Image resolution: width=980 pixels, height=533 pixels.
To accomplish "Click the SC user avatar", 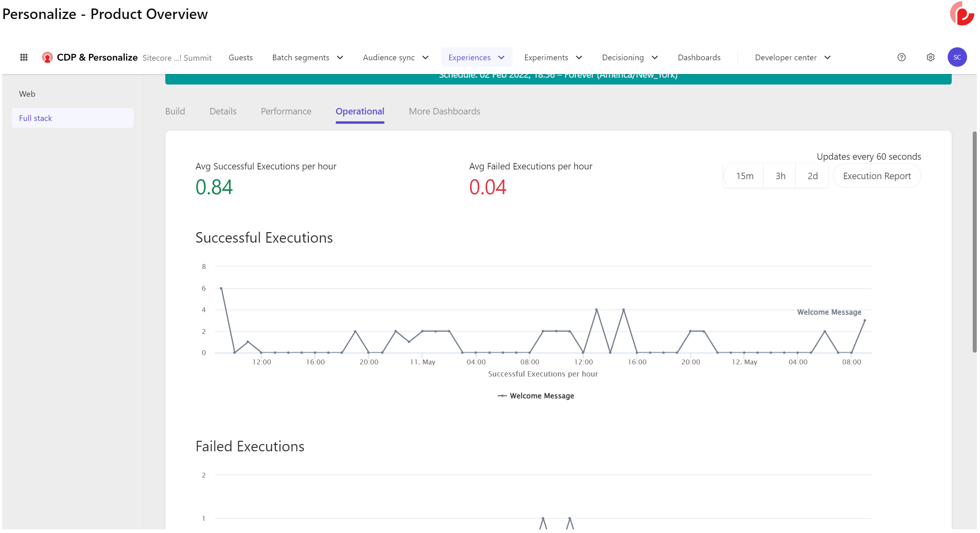I will [x=957, y=57].
